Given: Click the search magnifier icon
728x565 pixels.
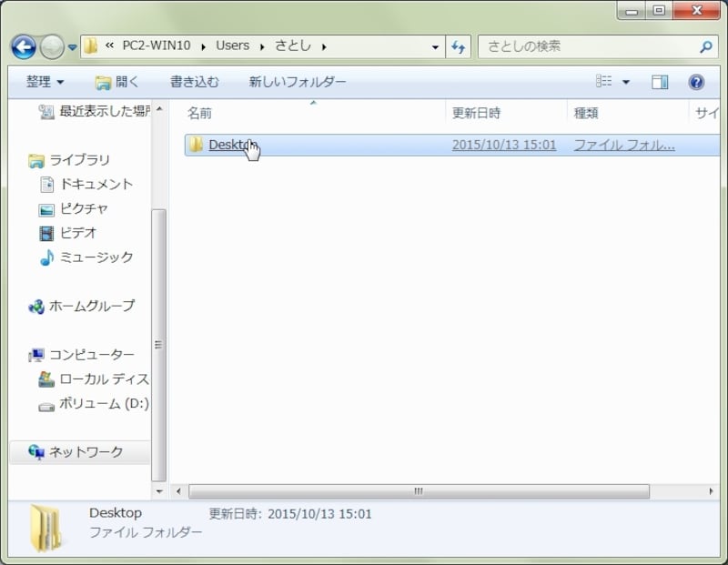Looking at the screenshot, I should pyautogui.click(x=706, y=46).
